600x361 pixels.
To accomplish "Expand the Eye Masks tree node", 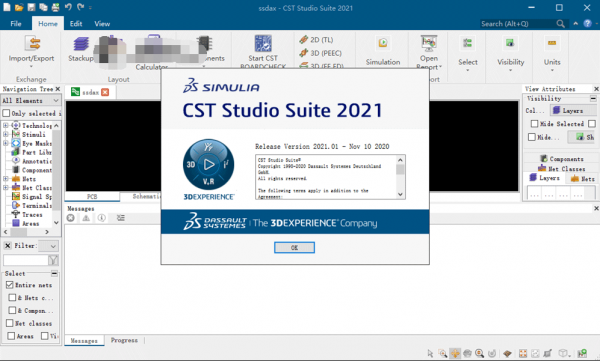I will click(6, 143).
